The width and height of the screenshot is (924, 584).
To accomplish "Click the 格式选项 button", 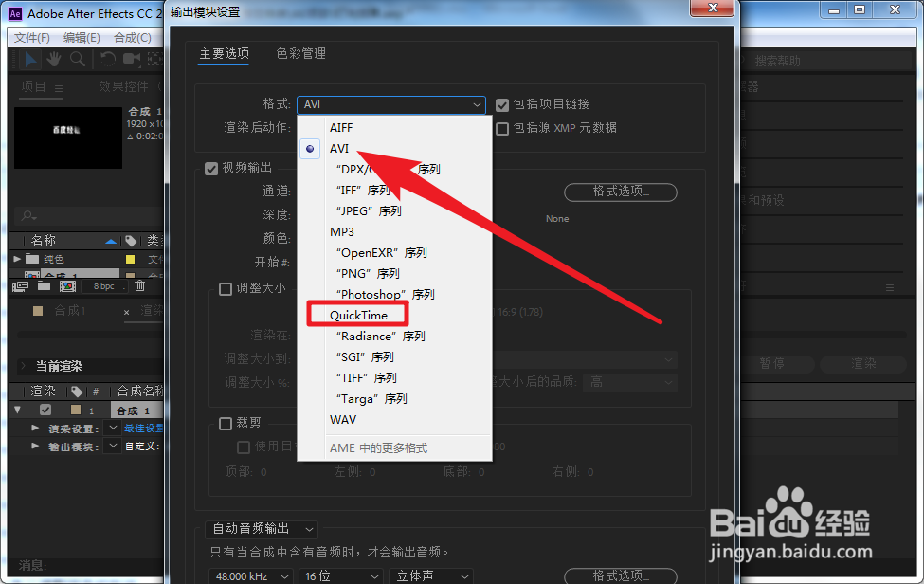I will coord(620,192).
